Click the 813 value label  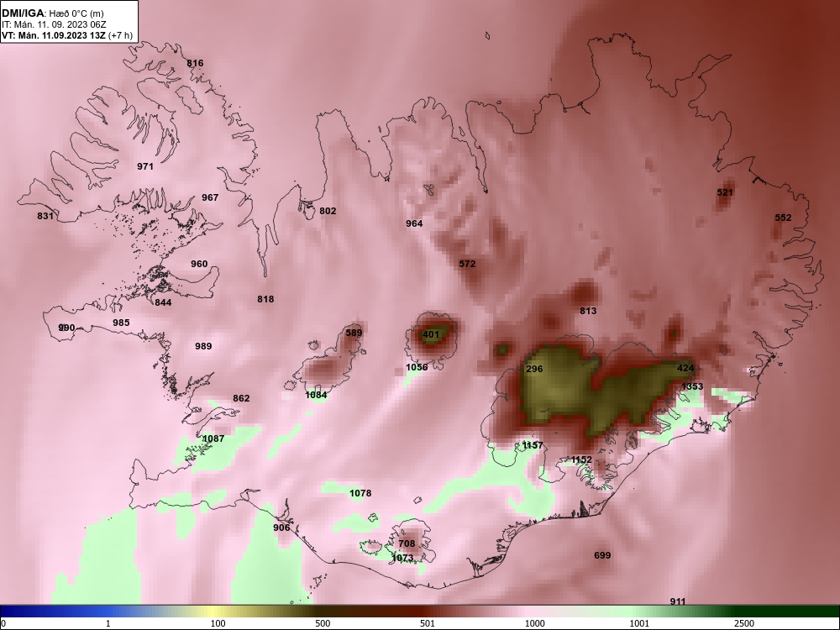coord(588,312)
